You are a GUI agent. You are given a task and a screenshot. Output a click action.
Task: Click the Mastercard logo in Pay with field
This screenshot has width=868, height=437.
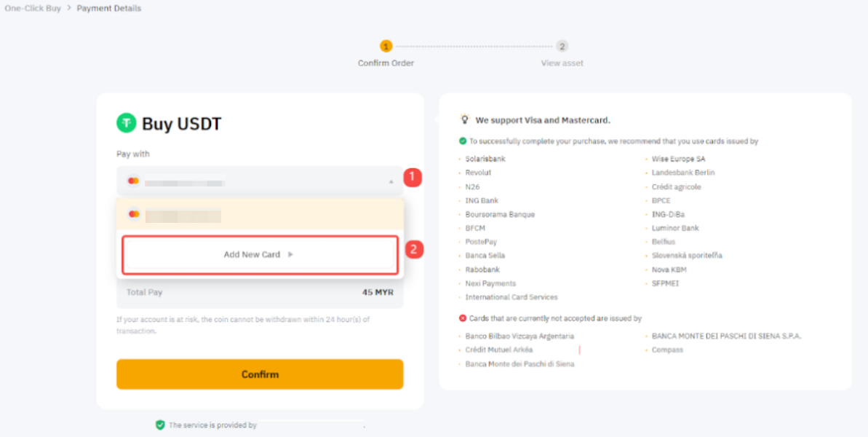coord(133,181)
